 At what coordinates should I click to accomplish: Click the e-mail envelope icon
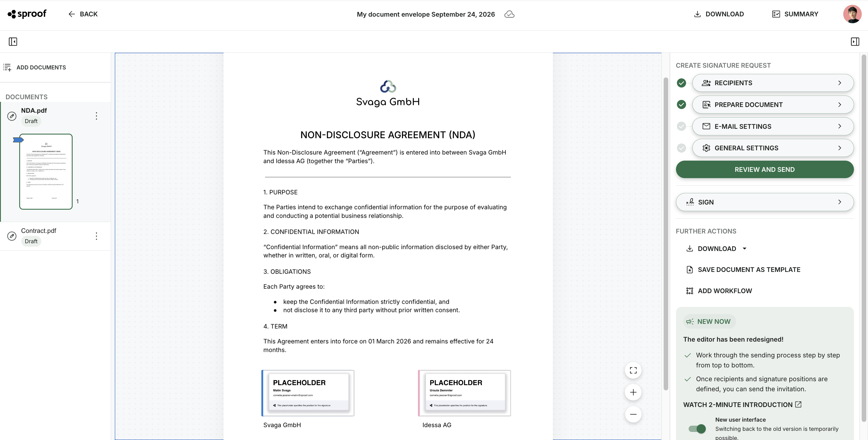coord(706,126)
